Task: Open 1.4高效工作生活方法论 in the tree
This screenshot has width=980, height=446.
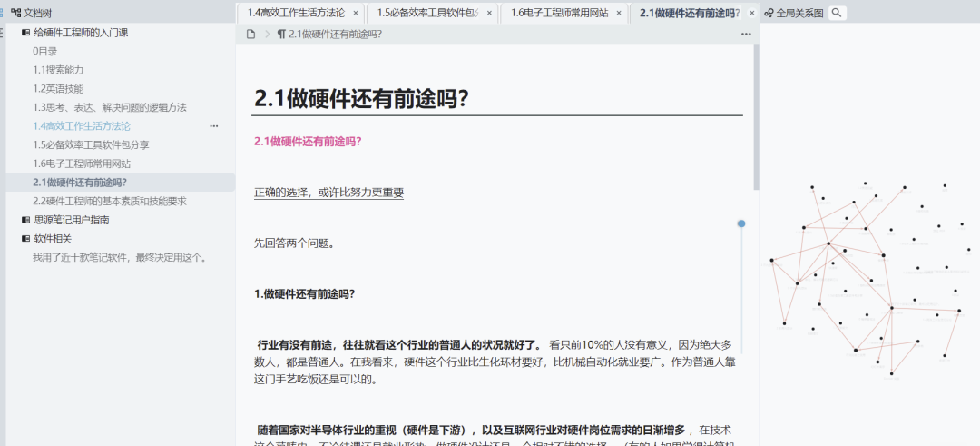Action: click(x=82, y=125)
